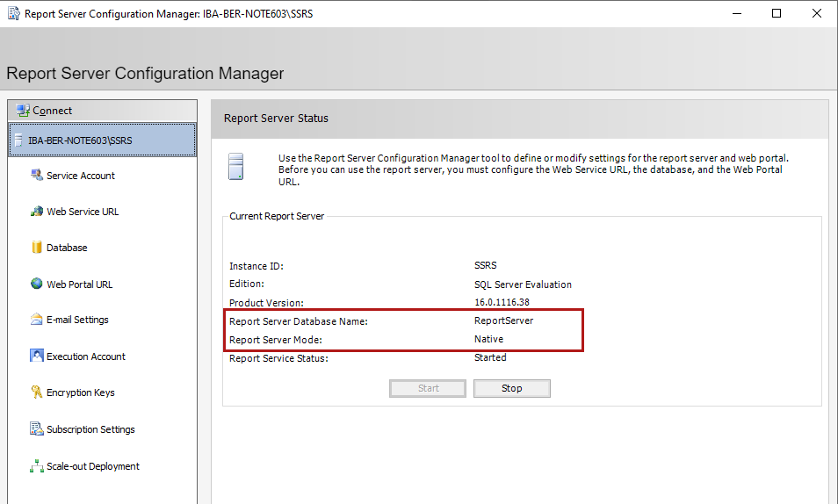Click the Web Portal URL globe icon
The image size is (838, 504).
(x=36, y=284)
